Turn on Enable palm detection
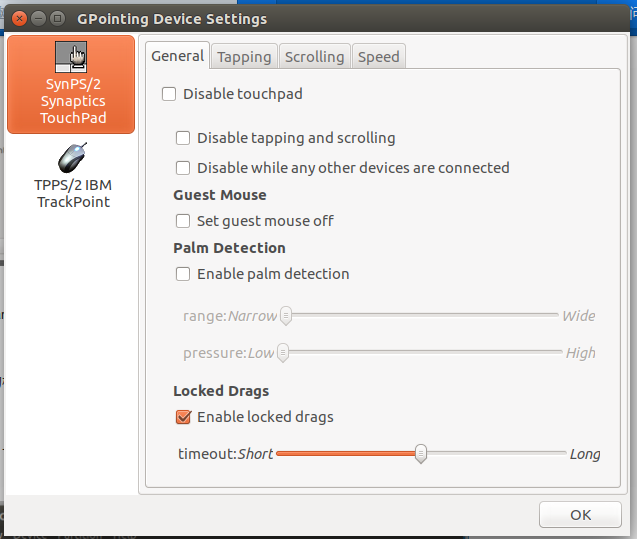Image resolution: width=637 pixels, height=539 pixels. 183,274
